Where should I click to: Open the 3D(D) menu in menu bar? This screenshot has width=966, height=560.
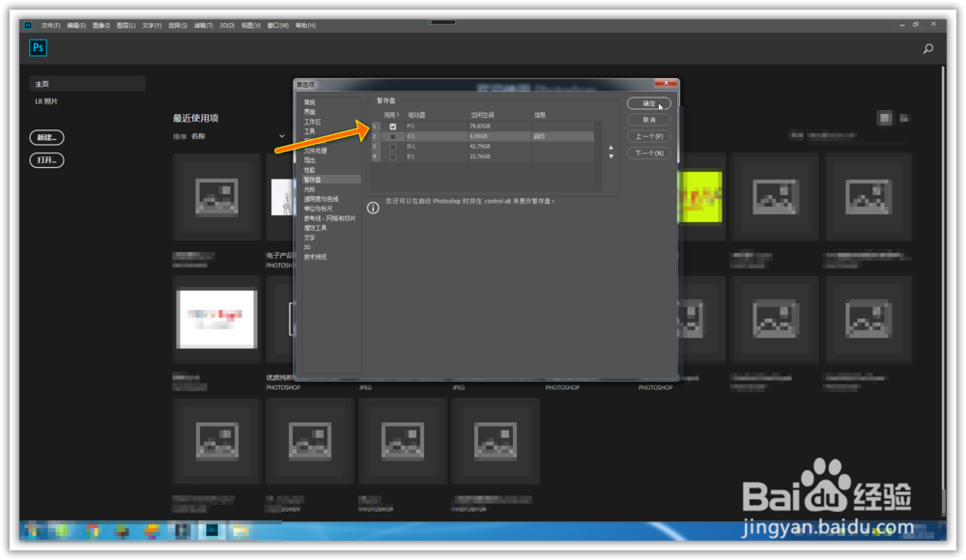pyautogui.click(x=227, y=25)
